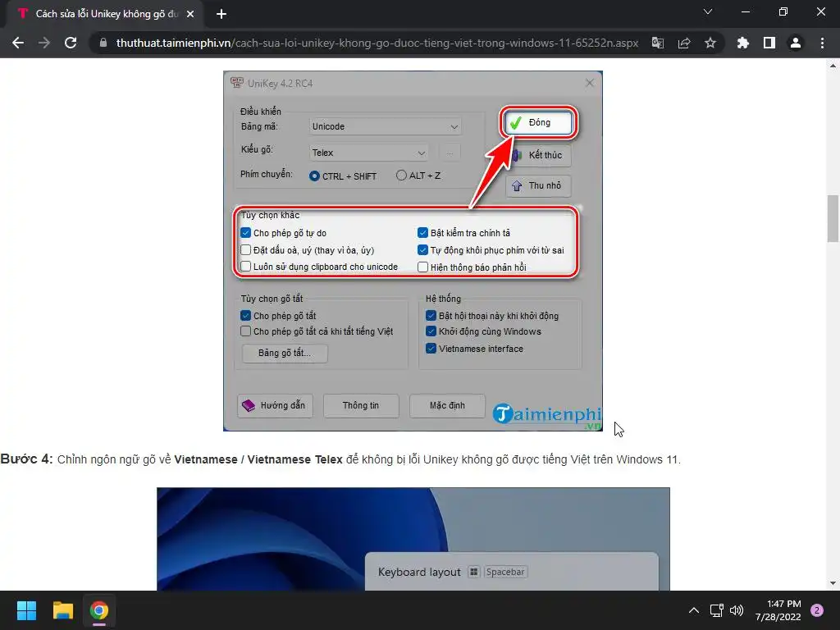The image size is (840, 630).
Task: Click the browser forward arrow
Action: point(44,43)
